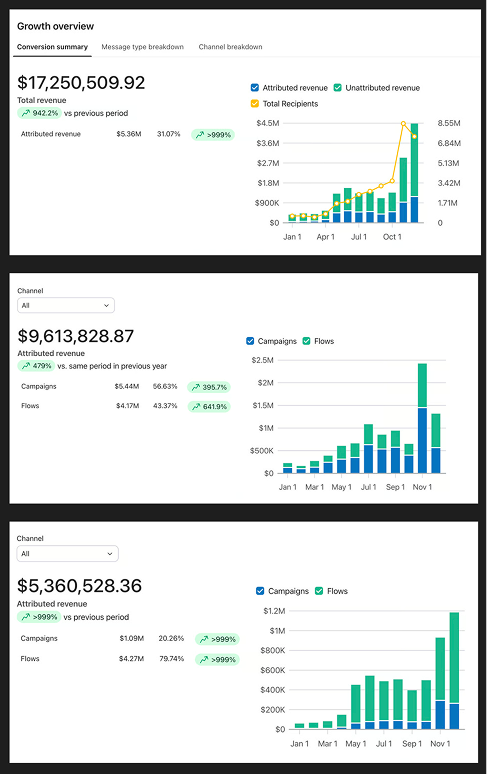Click the 43.37% Flows share
Image resolution: width=487 pixels, height=774 pixels.
(165, 406)
